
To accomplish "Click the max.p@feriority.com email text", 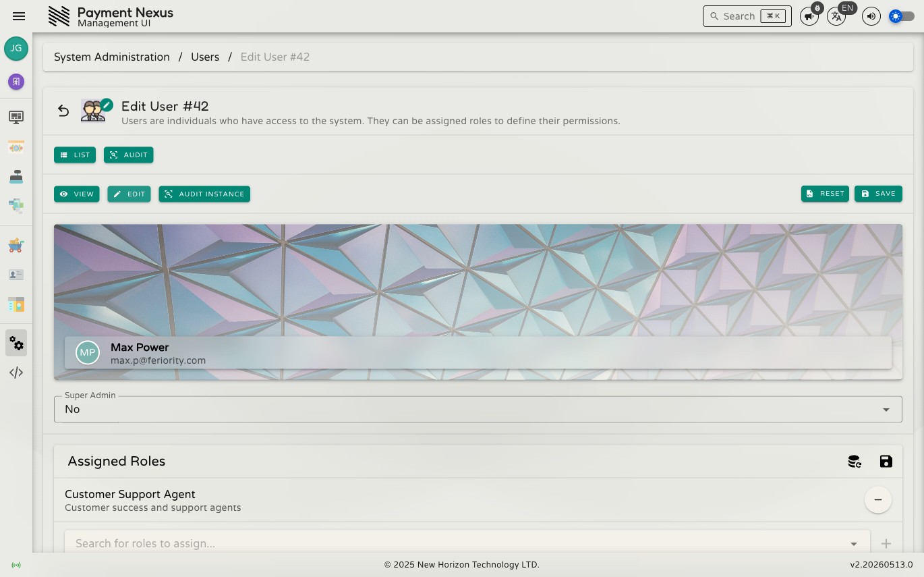I will [x=158, y=360].
